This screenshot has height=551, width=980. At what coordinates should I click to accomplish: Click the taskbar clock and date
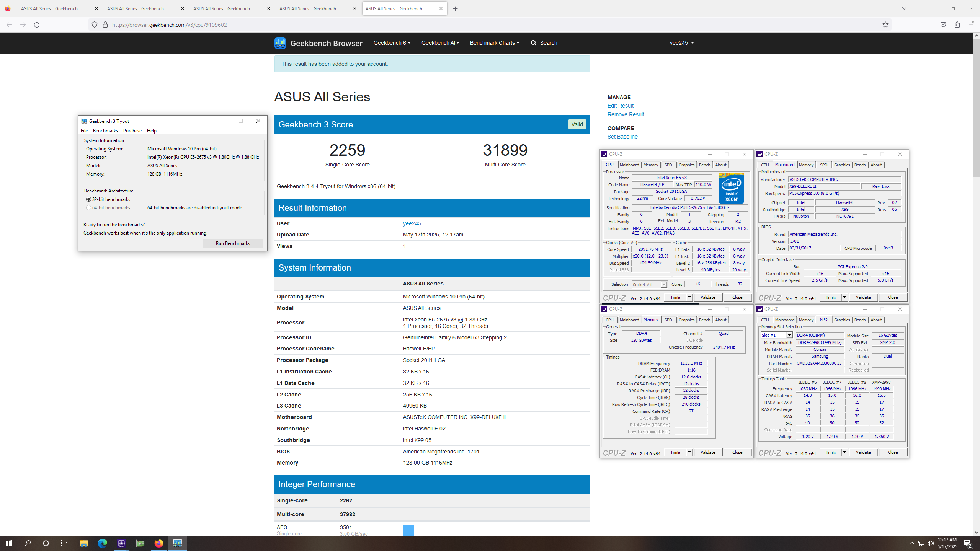pos(947,543)
